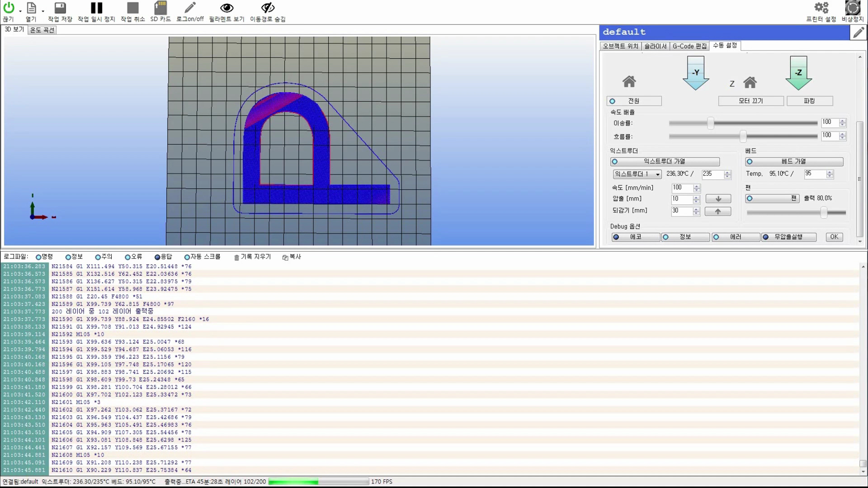Click the save job (작업 저장) floppy icon
Screen dimensions: 868x488
[x=60, y=8]
